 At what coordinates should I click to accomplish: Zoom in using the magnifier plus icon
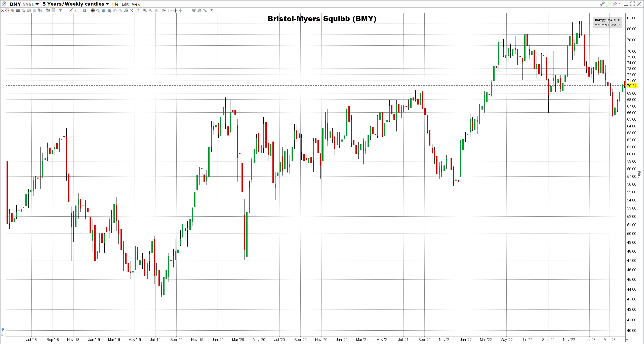145,10
